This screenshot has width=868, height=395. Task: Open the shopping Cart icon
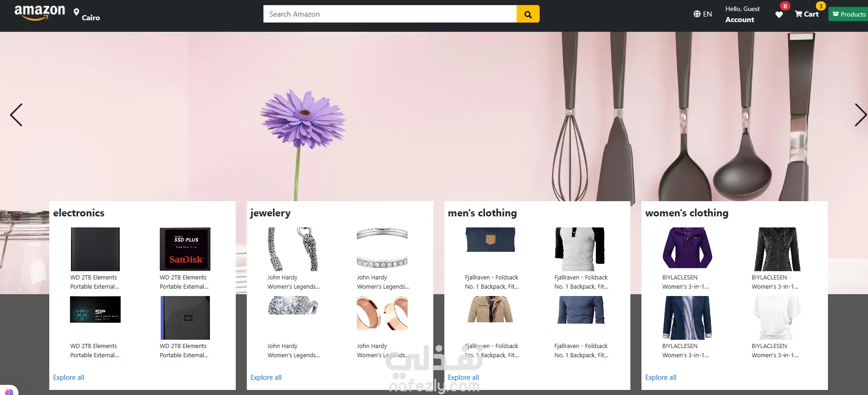tap(807, 14)
